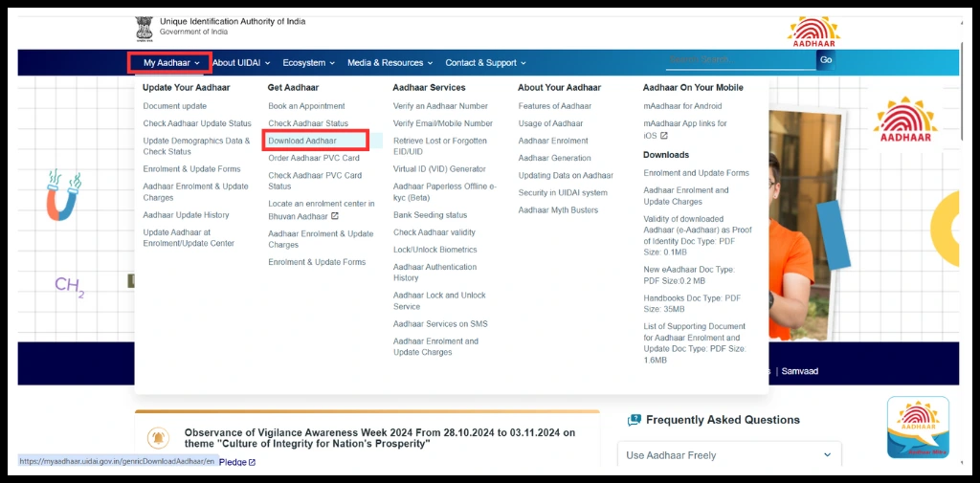980x483 pixels.
Task: Open Verify an Aadhaar Number link
Action: coord(440,106)
